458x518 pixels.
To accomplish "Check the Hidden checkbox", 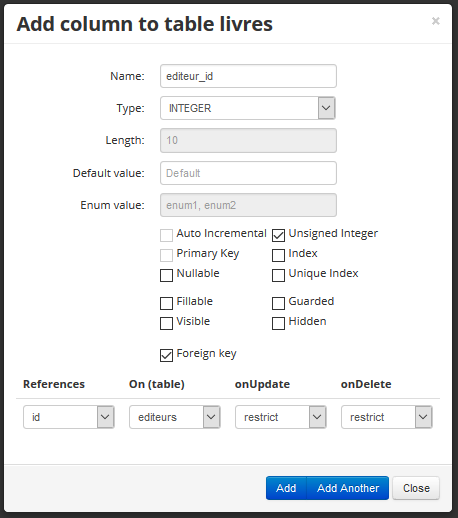I will tap(278, 323).
